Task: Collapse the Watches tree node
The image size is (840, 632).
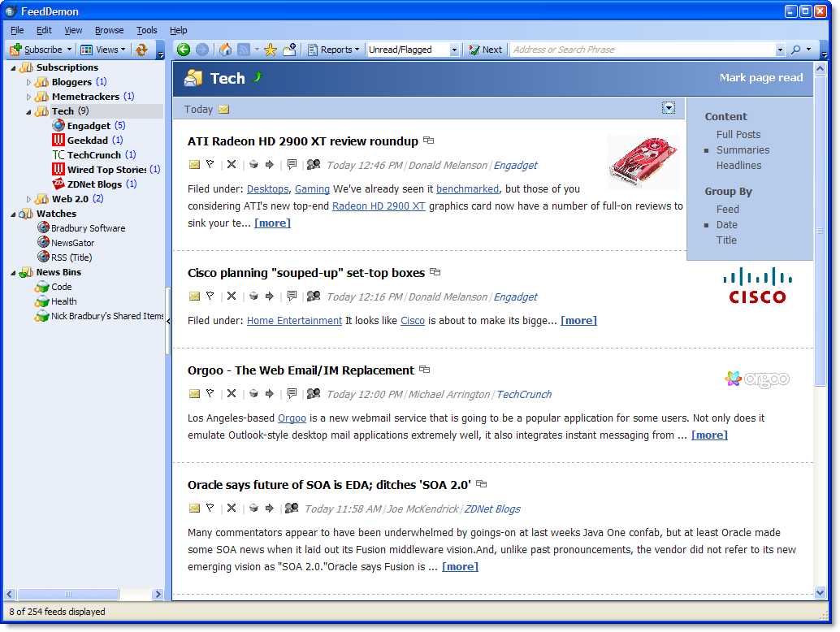Action: 13,214
